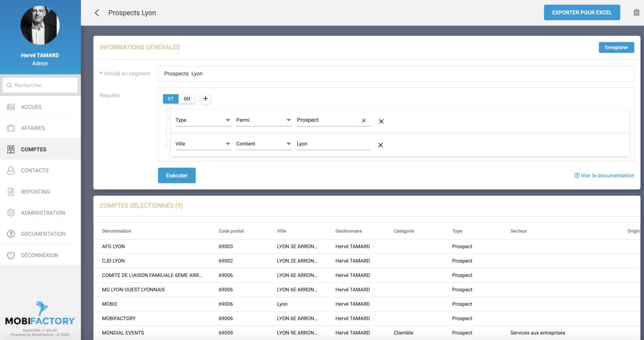Clear the Prospect value in filter
Image resolution: width=644 pixels, height=340 pixels.
pyautogui.click(x=364, y=121)
